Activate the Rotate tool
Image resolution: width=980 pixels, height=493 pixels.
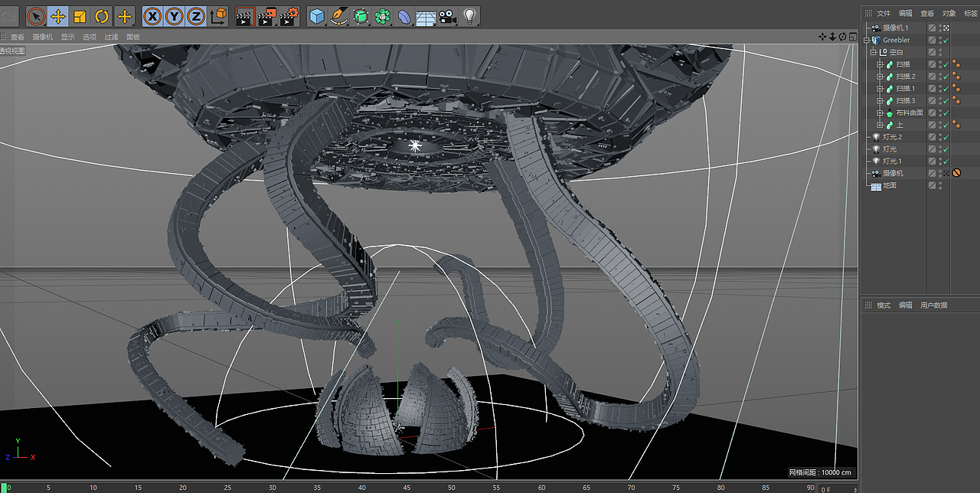click(102, 16)
